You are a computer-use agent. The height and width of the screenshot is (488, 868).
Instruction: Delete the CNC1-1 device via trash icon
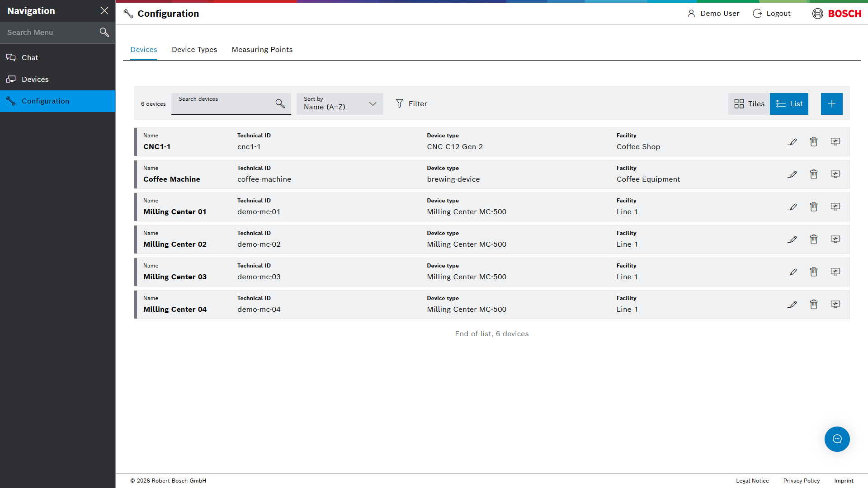[814, 142]
